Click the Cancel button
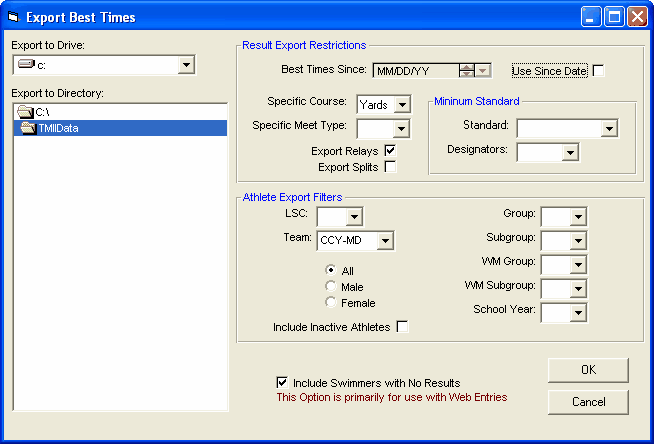The width and height of the screenshot is (654, 444). coord(588,402)
